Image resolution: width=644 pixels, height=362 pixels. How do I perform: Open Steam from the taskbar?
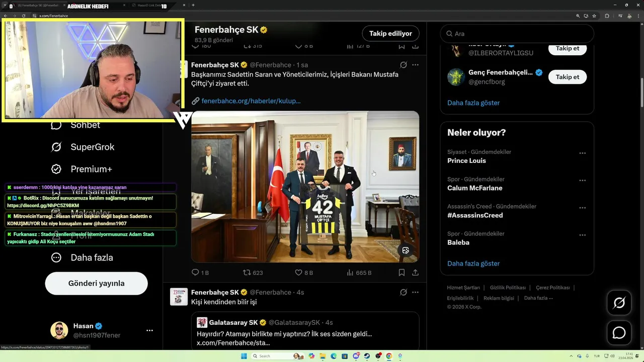pyautogui.click(x=367, y=356)
